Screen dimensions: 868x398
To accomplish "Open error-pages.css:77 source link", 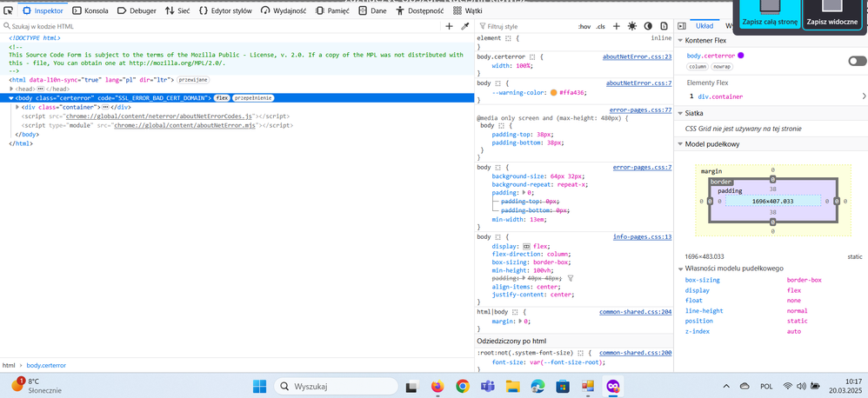I will 640,110.
